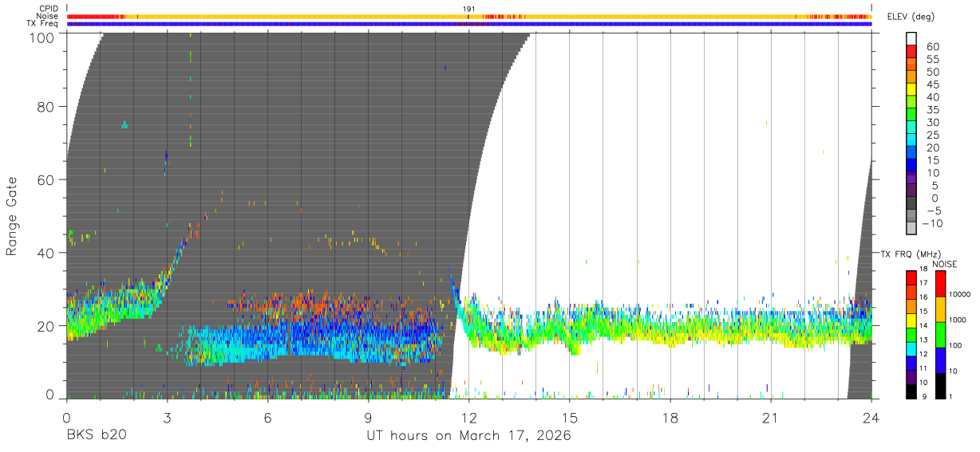This screenshot has height=452, width=980.
Task: Select the TX Freq row label
Action: pyautogui.click(x=42, y=23)
